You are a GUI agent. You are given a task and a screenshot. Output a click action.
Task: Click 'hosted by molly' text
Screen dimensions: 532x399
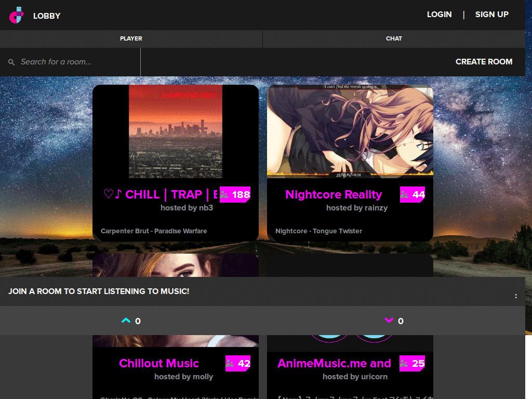pyautogui.click(x=183, y=377)
